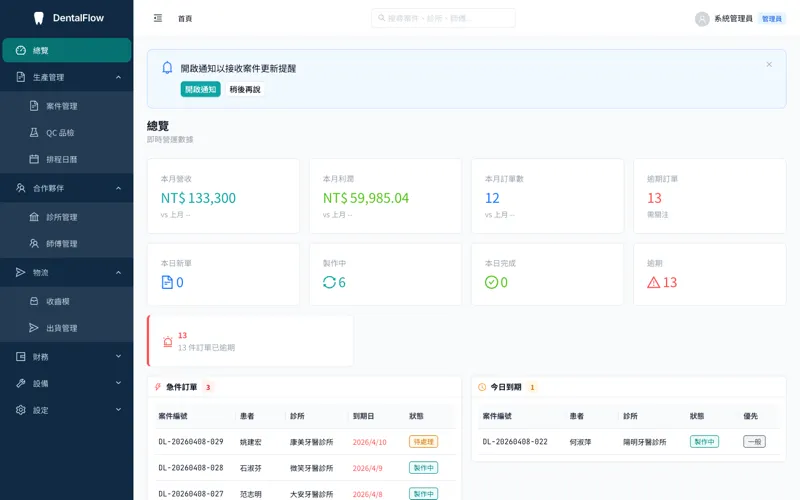Viewport: 800px width, 500px height.
Task: Click the 製作中 tag in 今日到期 table
Action: coord(704,442)
